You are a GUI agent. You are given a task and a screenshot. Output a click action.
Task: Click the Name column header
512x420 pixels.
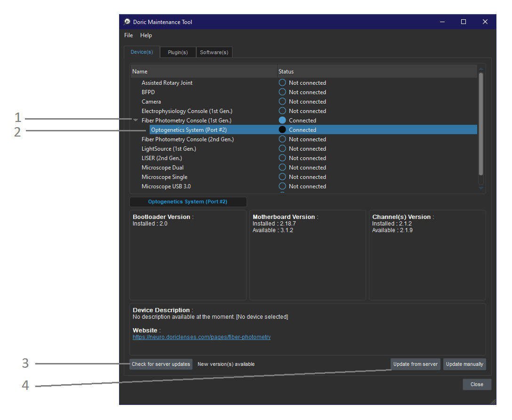click(x=204, y=71)
